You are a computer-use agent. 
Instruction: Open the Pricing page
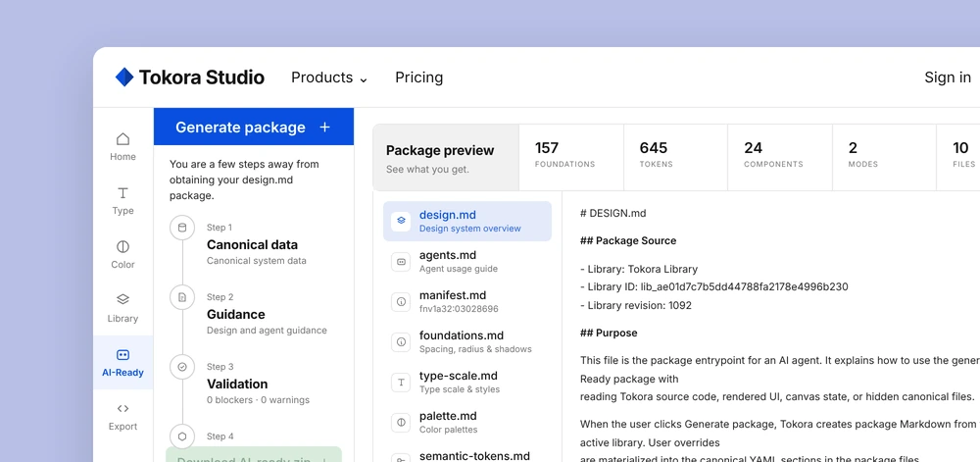[418, 77]
